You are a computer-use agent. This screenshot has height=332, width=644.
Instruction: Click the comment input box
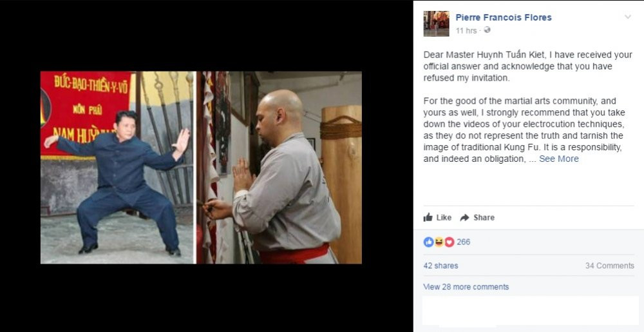530,311
